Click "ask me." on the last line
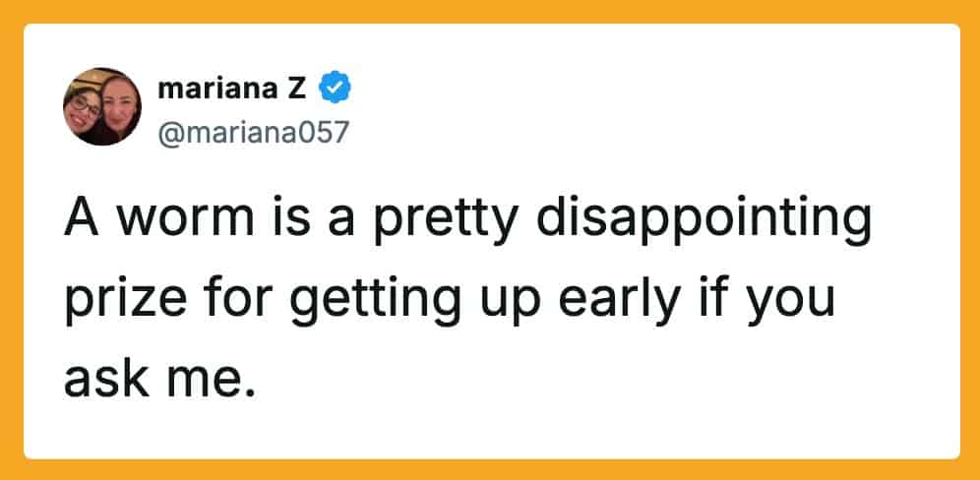980x480 pixels. (159, 370)
